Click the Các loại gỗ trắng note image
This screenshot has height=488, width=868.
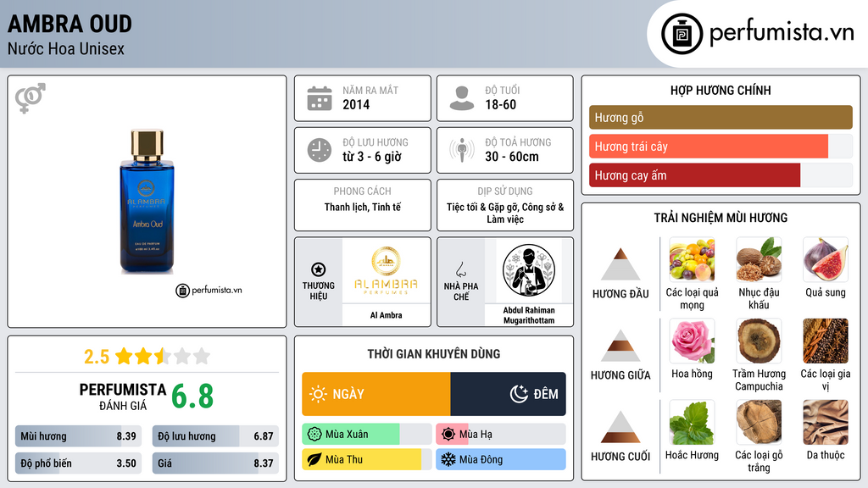(759, 422)
